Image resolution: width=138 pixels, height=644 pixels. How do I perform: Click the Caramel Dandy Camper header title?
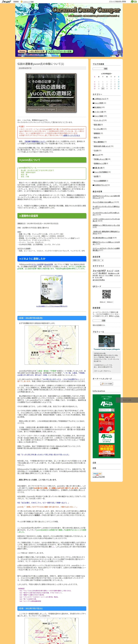(86, 10)
